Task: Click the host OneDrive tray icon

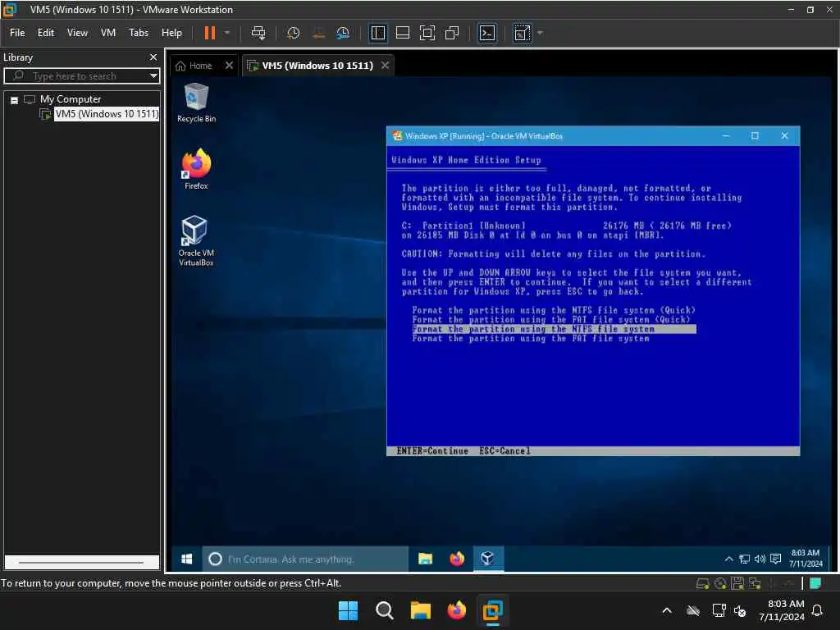Action: tap(693, 610)
